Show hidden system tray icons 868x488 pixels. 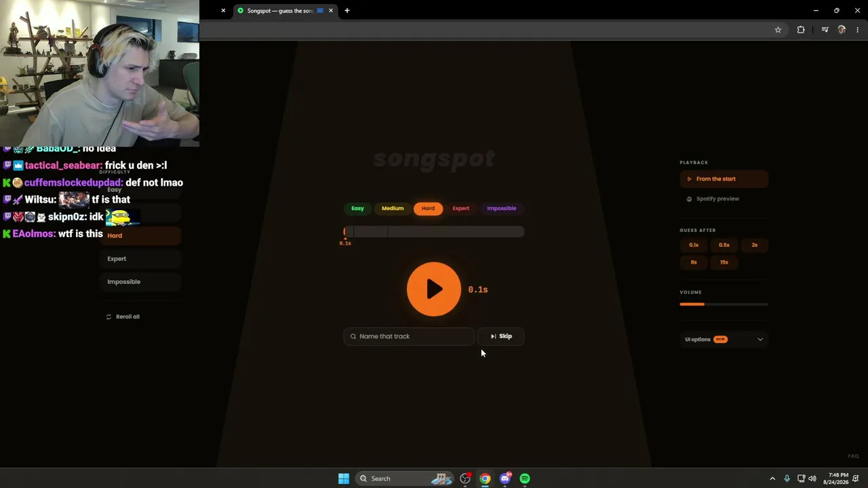pyautogui.click(x=772, y=479)
